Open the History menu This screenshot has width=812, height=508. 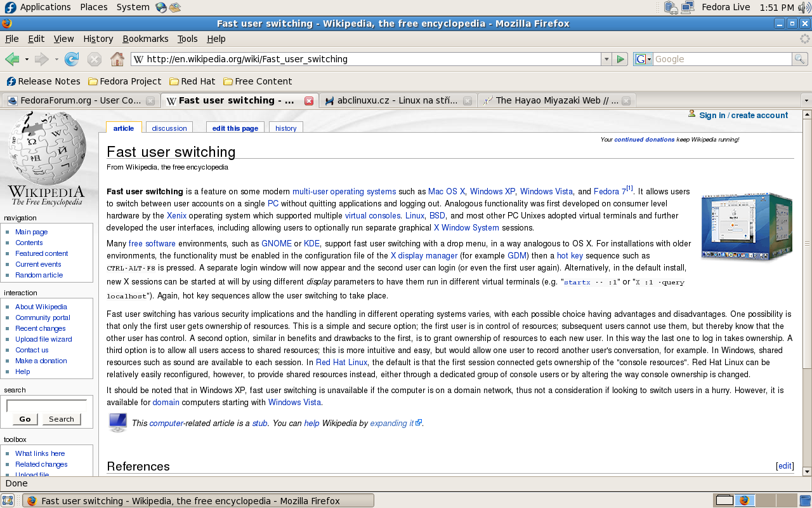[98, 39]
